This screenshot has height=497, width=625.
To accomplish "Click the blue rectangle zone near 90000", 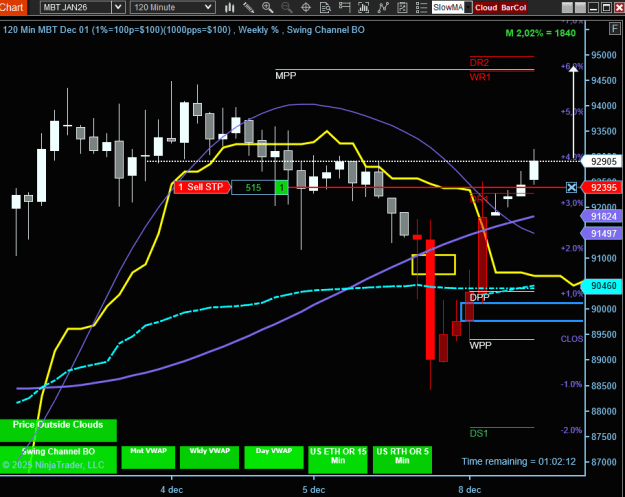I will pyautogui.click(x=522, y=312).
